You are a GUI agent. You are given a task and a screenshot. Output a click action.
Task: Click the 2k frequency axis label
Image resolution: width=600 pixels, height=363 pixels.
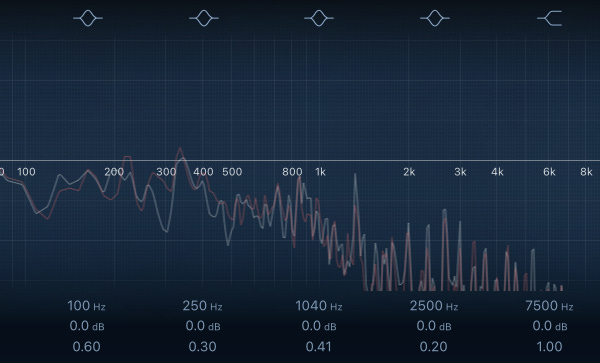coord(409,172)
